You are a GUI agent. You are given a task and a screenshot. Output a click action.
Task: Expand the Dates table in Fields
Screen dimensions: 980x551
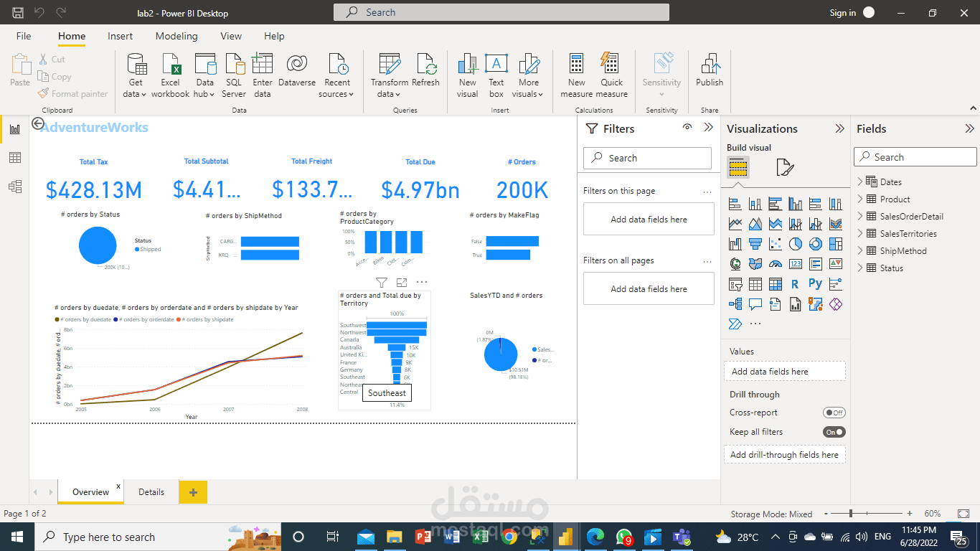coord(861,182)
